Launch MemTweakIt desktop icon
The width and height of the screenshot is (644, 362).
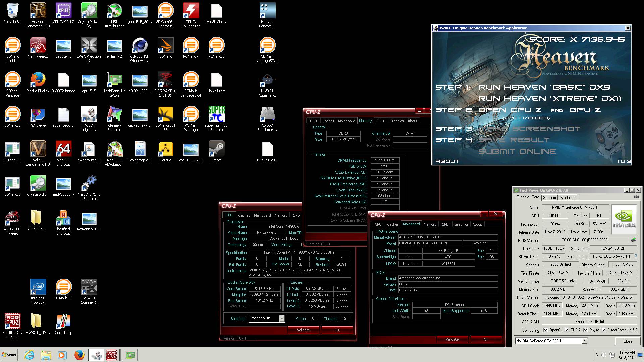[38, 48]
